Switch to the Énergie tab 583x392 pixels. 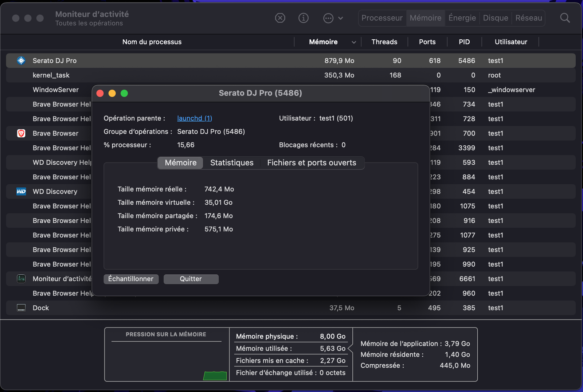(x=462, y=18)
